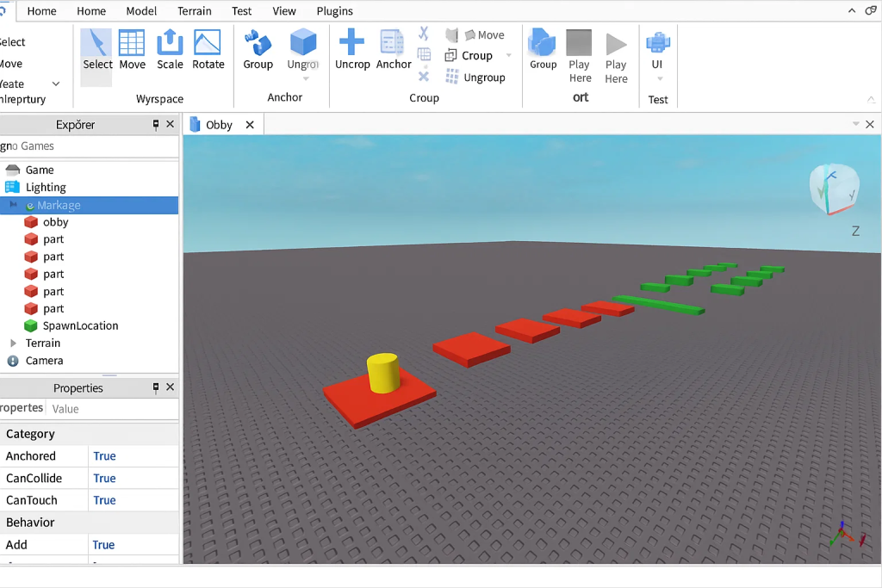Toggle the CanTouch property value True
This screenshot has height=588, width=882.
click(x=104, y=500)
